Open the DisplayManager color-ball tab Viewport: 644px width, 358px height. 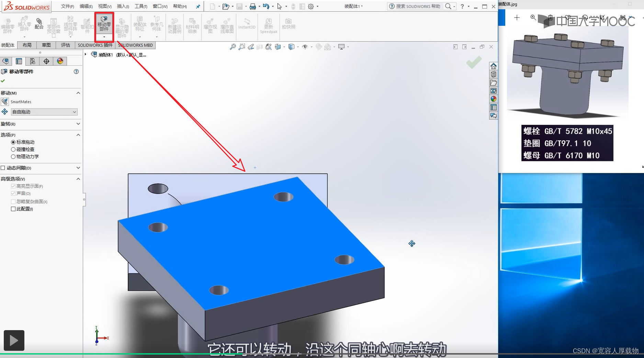(60, 61)
